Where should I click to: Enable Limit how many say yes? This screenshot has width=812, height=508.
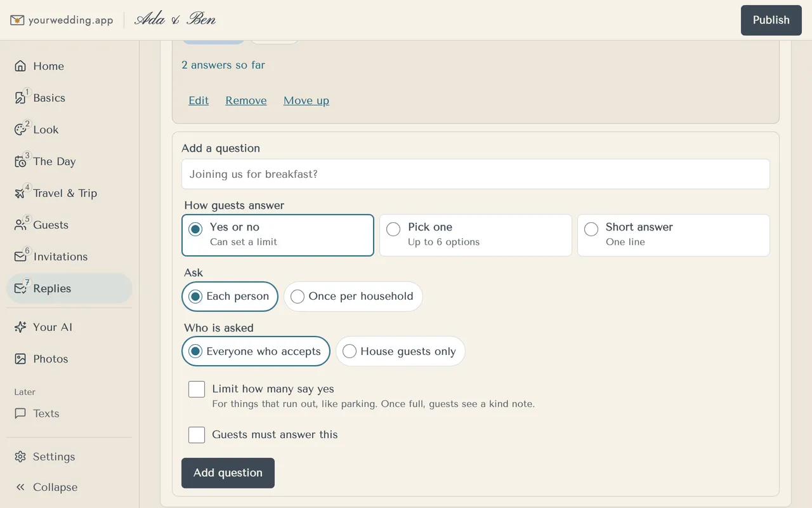(x=197, y=389)
